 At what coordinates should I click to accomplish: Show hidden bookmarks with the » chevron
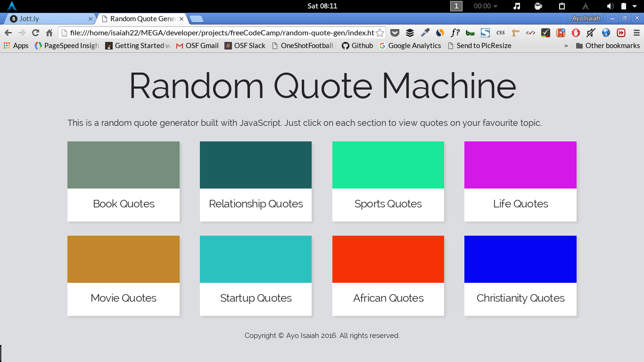566,46
